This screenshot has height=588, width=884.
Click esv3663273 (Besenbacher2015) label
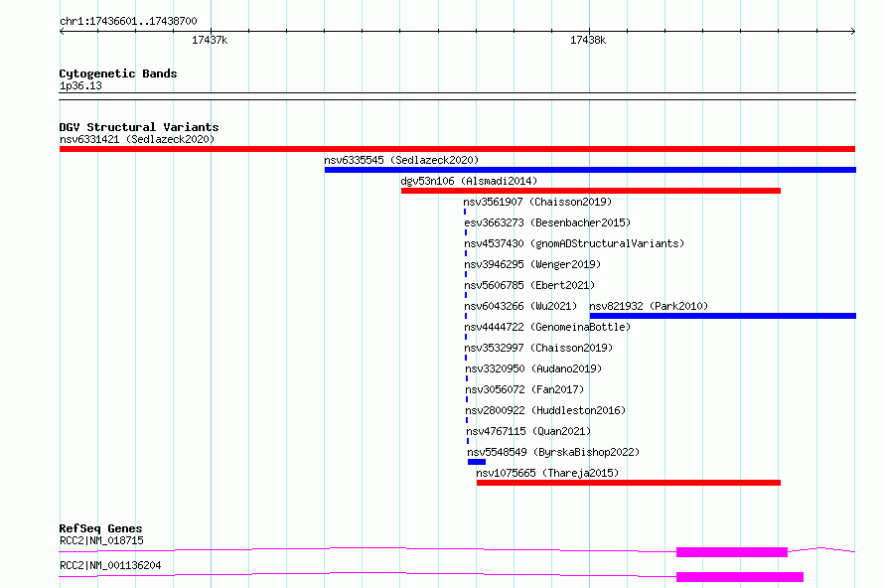tap(547, 222)
